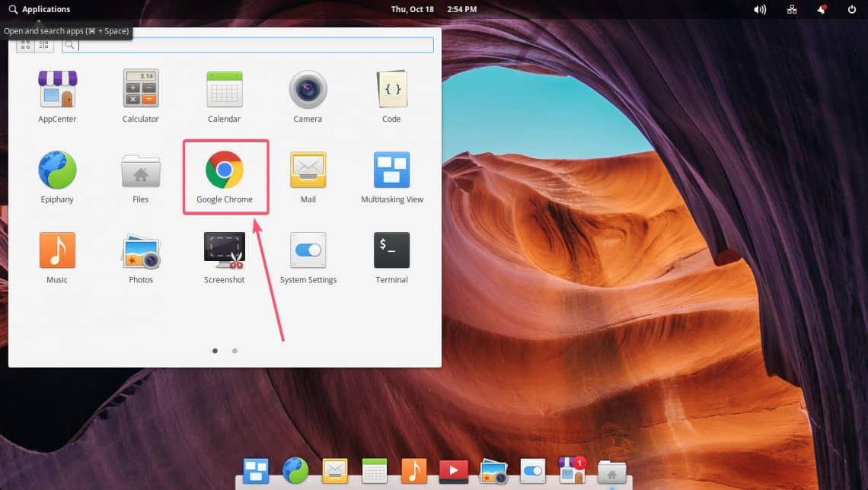Open Mail from the dock
This screenshot has height=490, width=868.
pos(335,471)
